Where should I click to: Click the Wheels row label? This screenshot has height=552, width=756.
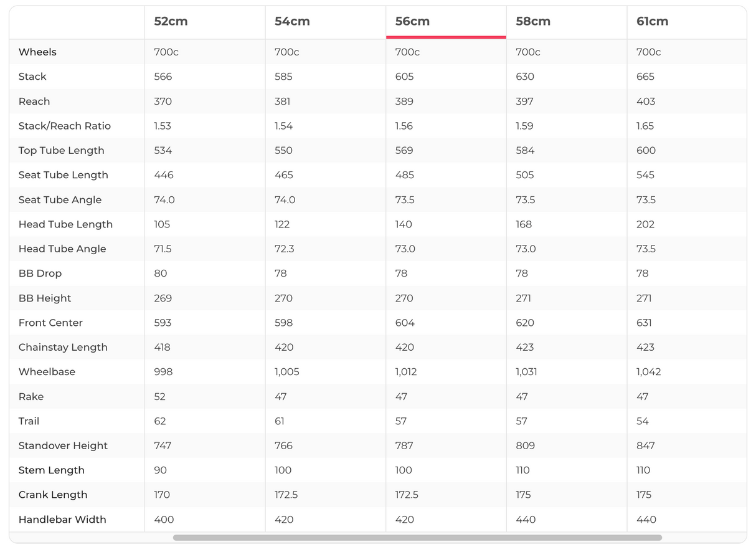[37, 52]
